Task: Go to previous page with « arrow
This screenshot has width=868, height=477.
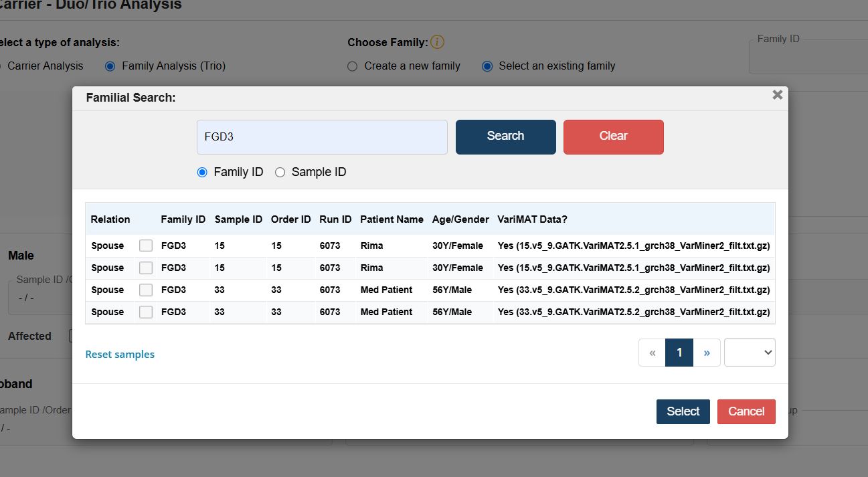Action: click(652, 353)
